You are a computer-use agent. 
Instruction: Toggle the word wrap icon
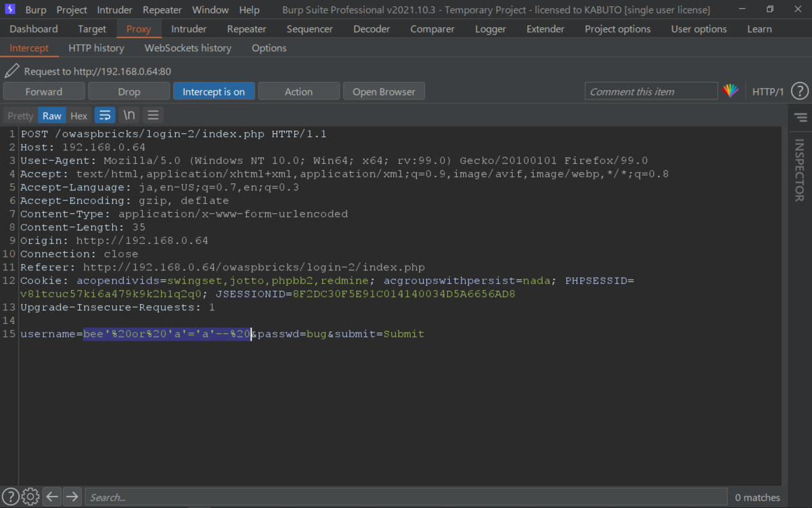pyautogui.click(x=105, y=115)
